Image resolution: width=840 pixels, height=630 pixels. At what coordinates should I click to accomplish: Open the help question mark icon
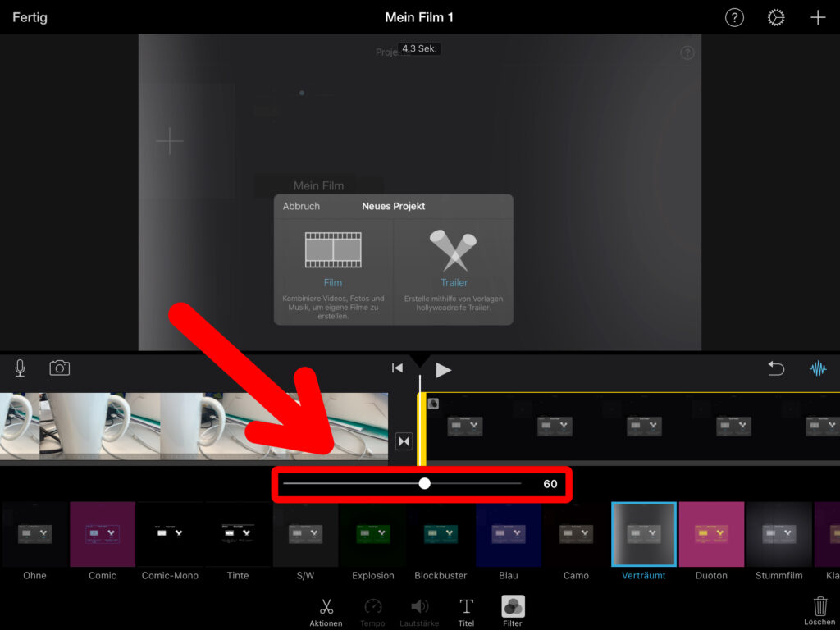point(734,18)
